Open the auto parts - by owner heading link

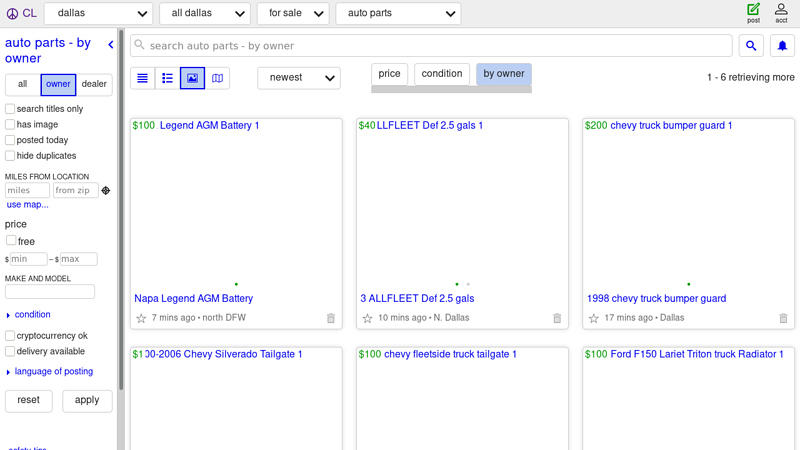pos(48,51)
